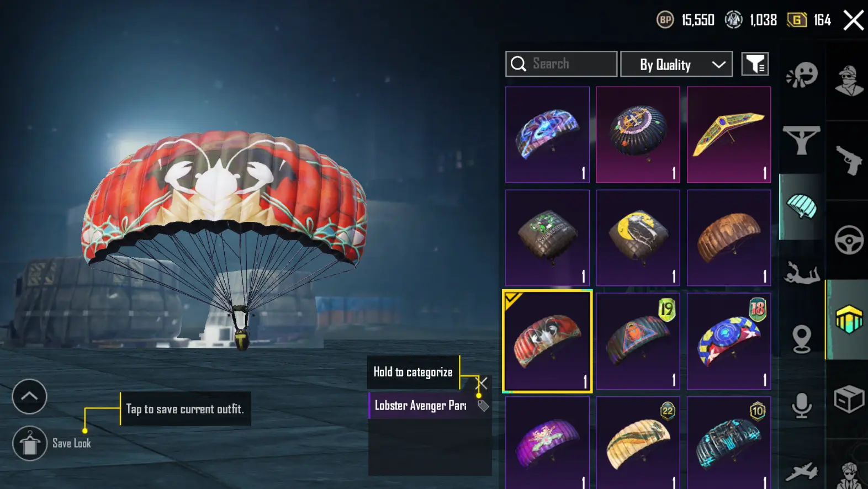Select the yellow glider skin thumbnail
The width and height of the screenshot is (868, 489).
point(728,135)
